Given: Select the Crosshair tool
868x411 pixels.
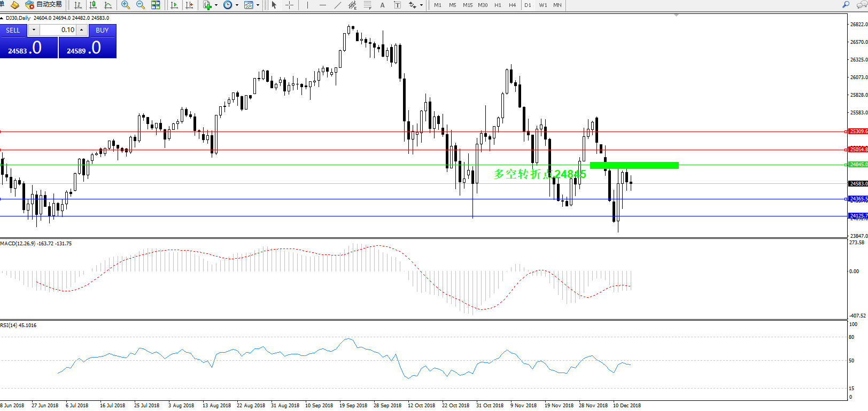Looking at the screenshot, I should pos(289,5).
